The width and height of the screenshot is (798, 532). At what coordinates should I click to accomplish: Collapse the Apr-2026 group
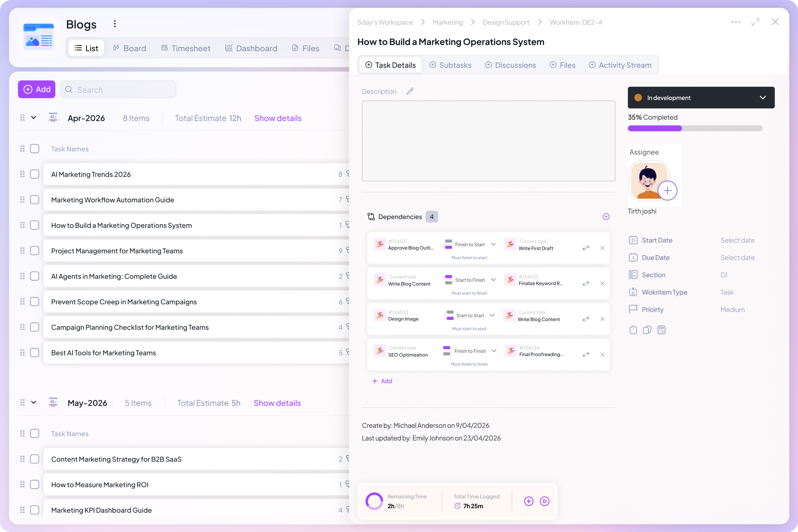[x=33, y=118]
